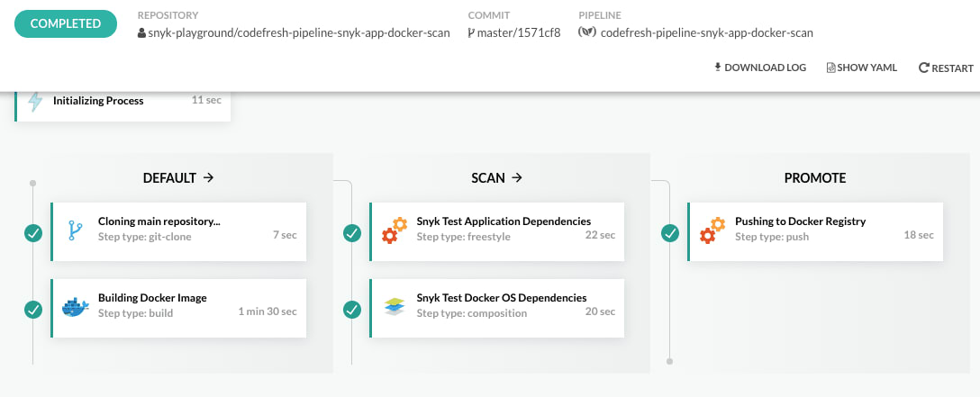Screen dimensions: 980x397
Task: Click the 'Step type: composition' label
Action: 472,312
